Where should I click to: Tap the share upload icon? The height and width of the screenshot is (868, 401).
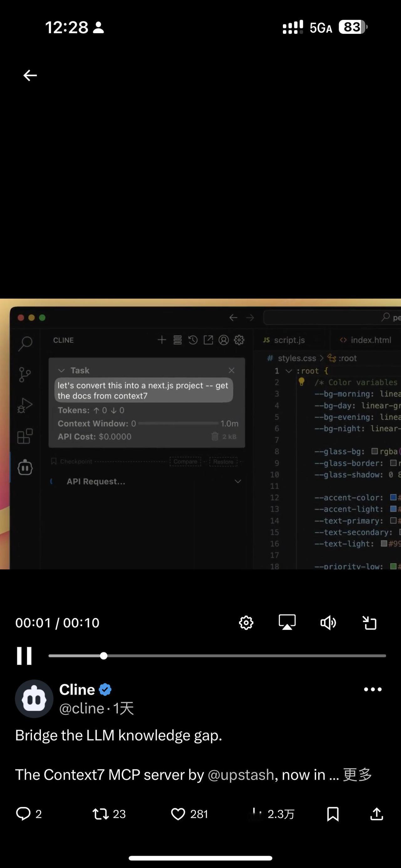pyautogui.click(x=377, y=814)
